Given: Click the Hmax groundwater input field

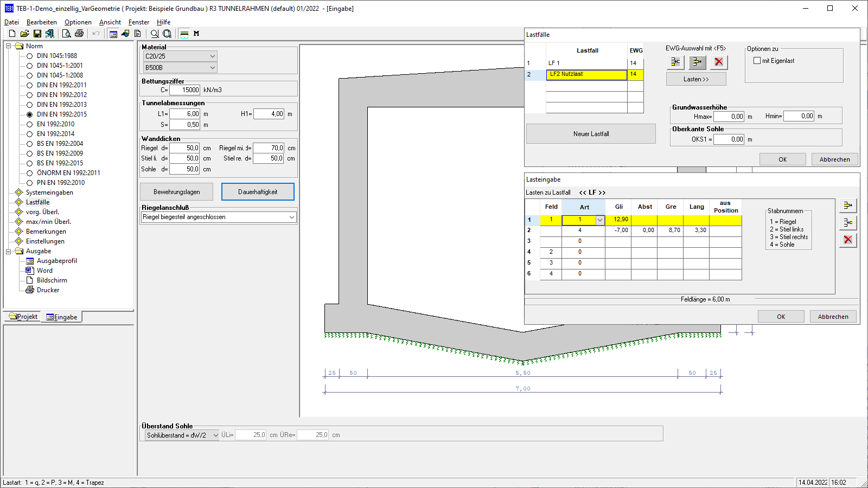Looking at the screenshot, I should tap(729, 116).
